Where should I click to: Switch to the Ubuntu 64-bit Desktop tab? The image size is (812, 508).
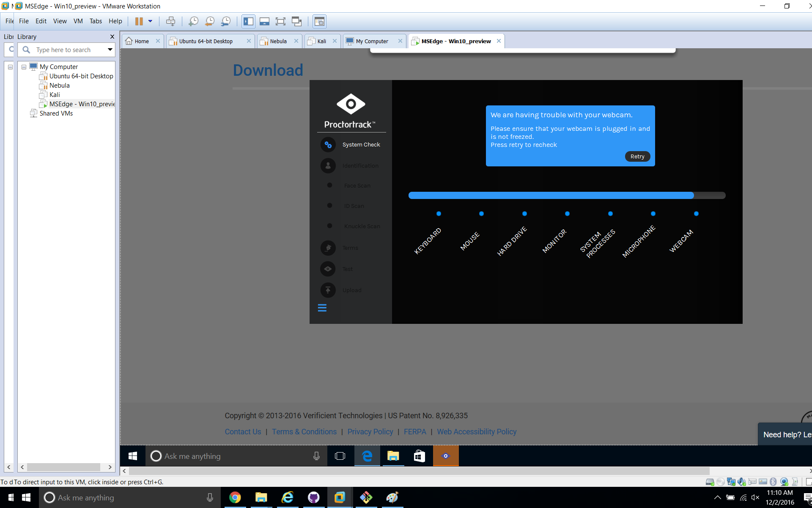pyautogui.click(x=210, y=41)
